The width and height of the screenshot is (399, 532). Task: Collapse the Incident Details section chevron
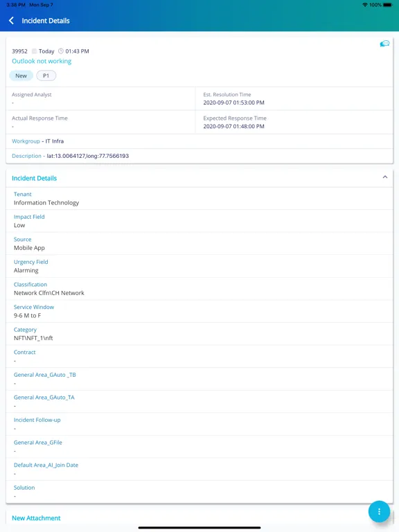[385, 177]
